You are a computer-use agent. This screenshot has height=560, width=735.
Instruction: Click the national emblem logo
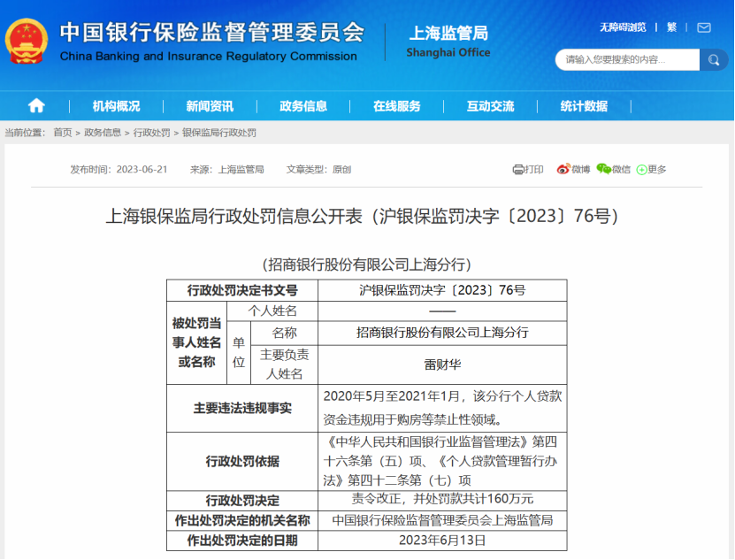(27, 42)
